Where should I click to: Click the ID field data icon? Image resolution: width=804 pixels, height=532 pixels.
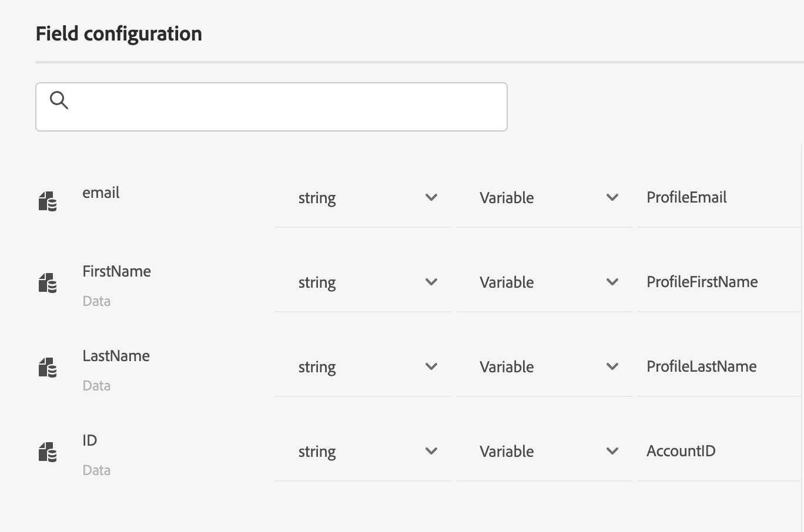click(48, 452)
